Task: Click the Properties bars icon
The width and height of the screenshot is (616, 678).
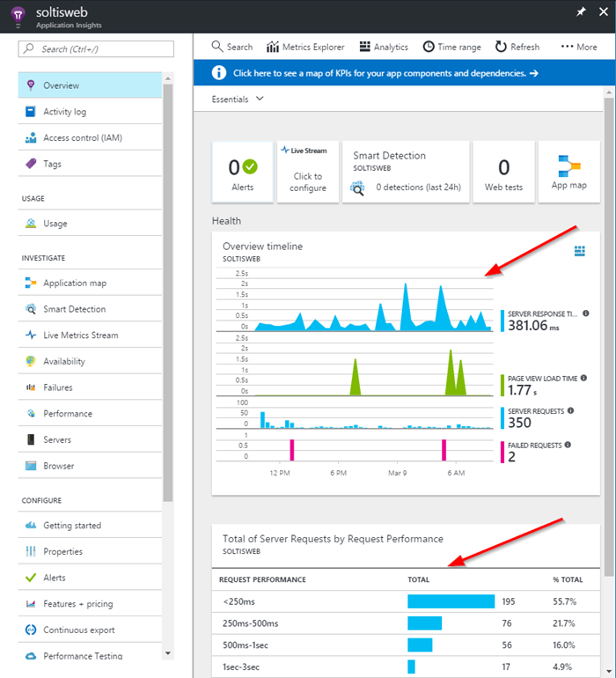Action: pyautogui.click(x=31, y=551)
